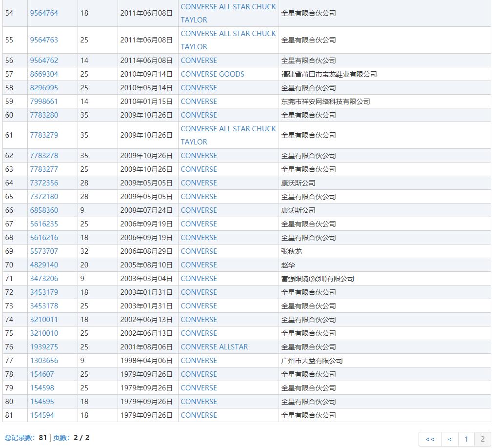Image resolution: width=502 pixels, height=448 pixels.
Task: View trademark record 7783280
Action: tap(44, 115)
